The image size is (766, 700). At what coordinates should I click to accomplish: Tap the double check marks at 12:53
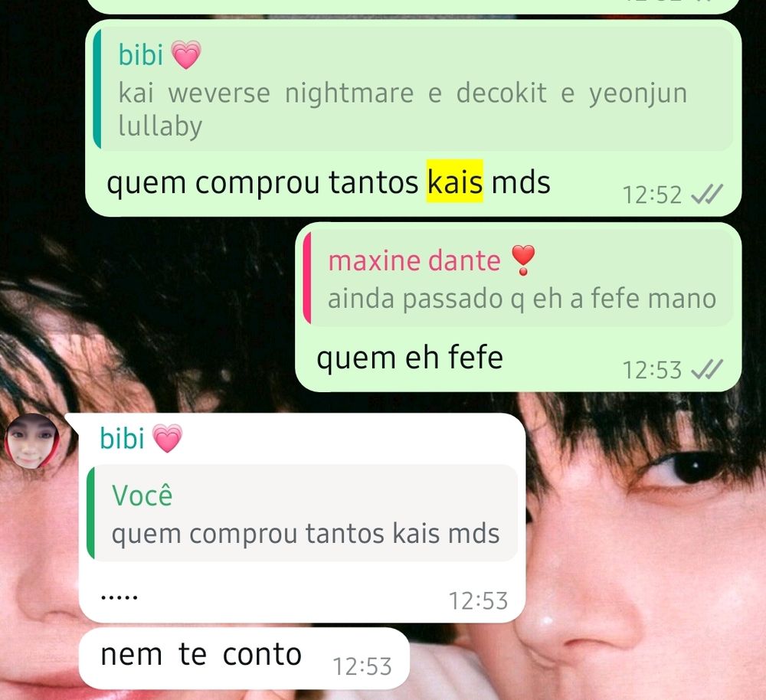pyautogui.click(x=707, y=370)
